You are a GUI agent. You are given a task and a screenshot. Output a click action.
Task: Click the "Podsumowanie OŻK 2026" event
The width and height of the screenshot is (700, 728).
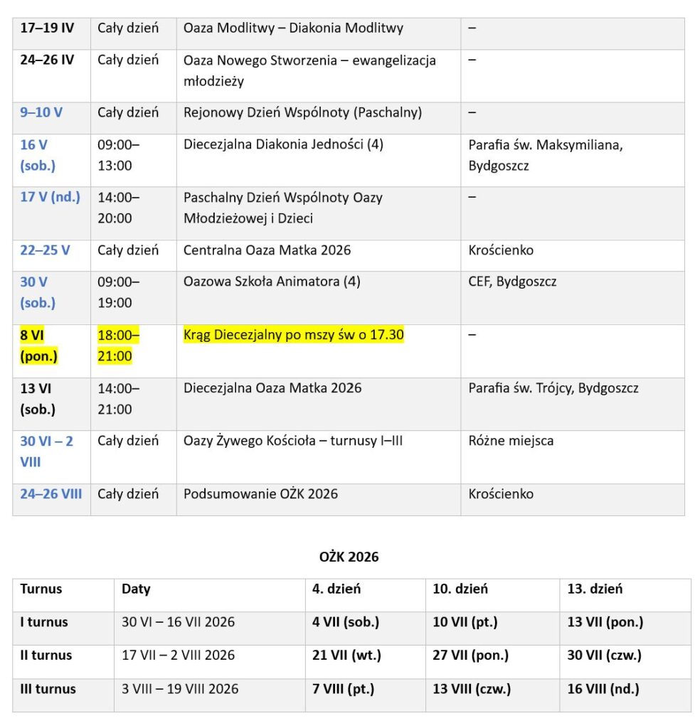[x=260, y=493]
